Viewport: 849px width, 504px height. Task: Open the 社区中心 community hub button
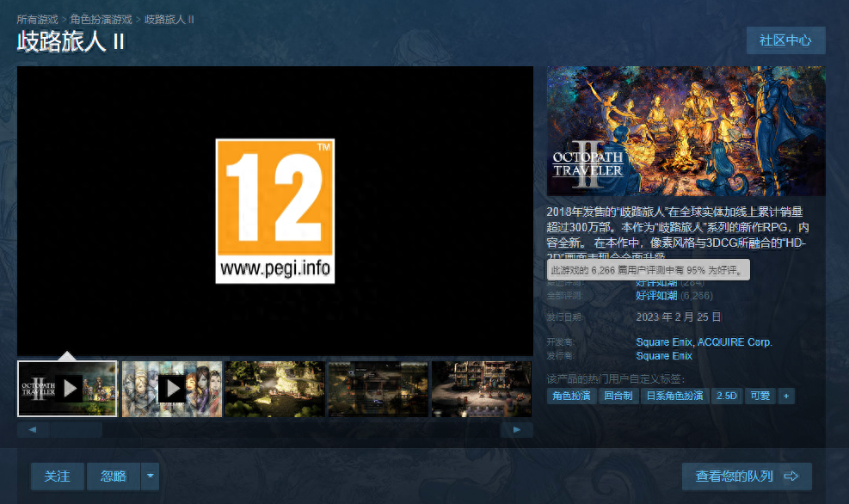click(x=785, y=40)
